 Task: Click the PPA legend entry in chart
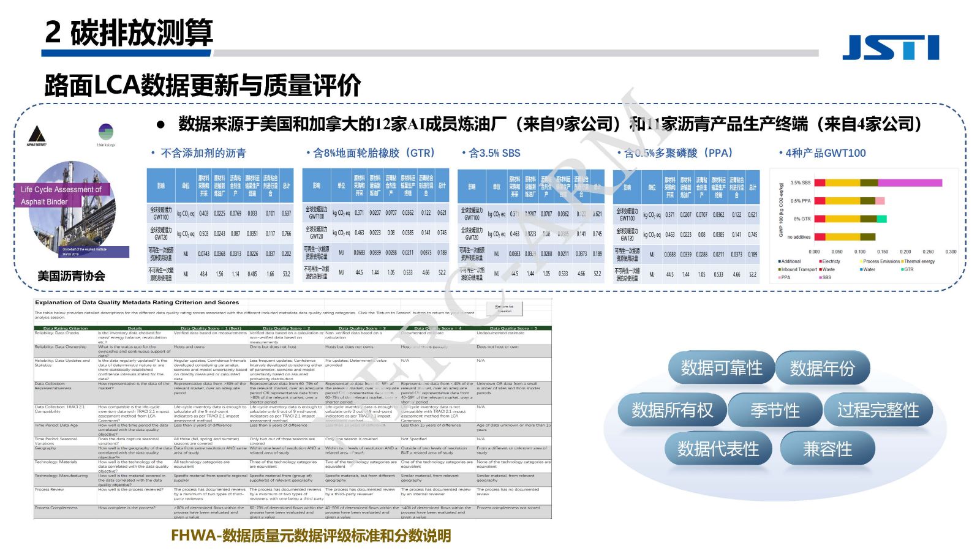pos(785,277)
